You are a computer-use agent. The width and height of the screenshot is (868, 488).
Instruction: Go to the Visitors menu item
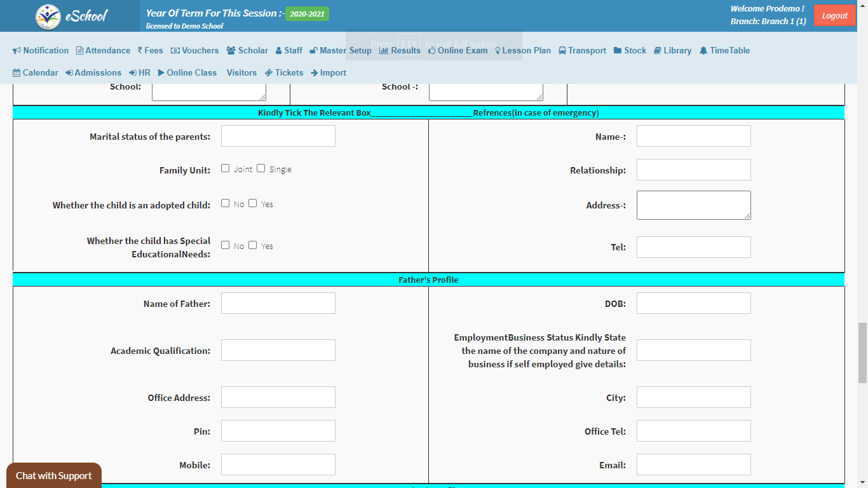click(241, 73)
